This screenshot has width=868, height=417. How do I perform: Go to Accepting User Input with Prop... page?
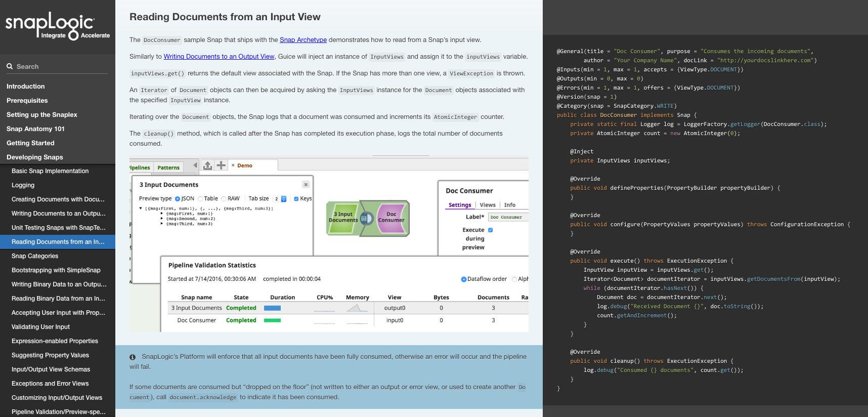pos(58,313)
